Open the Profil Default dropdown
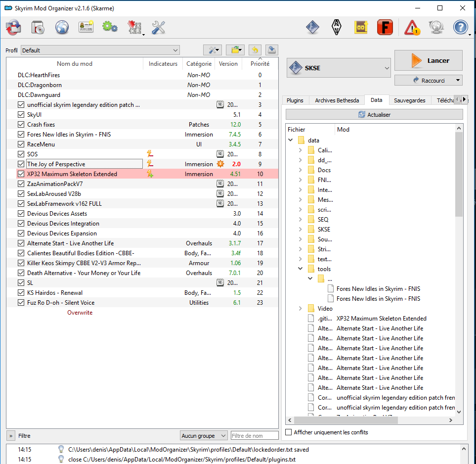The image size is (476, 464). (100, 50)
